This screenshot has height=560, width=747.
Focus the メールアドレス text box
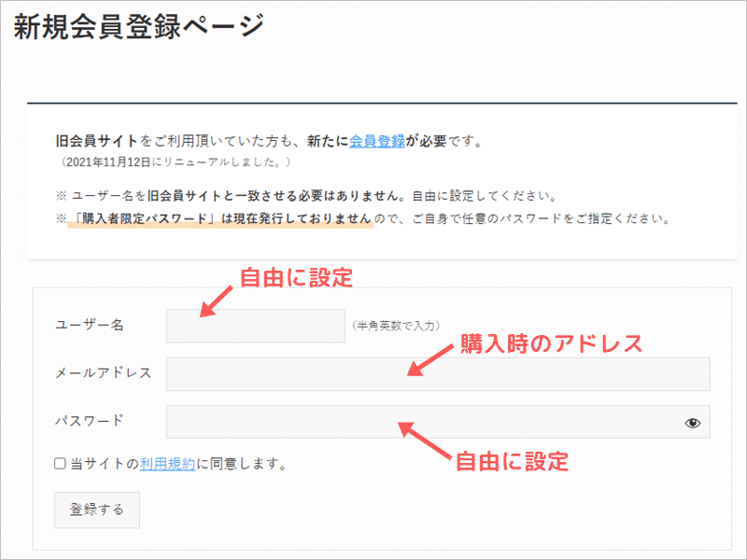pos(437,373)
